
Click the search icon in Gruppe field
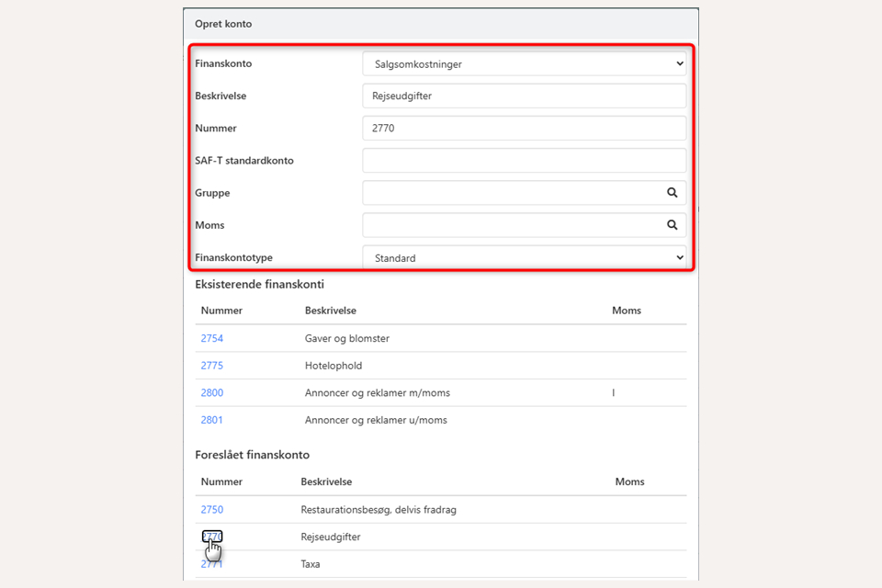click(672, 193)
